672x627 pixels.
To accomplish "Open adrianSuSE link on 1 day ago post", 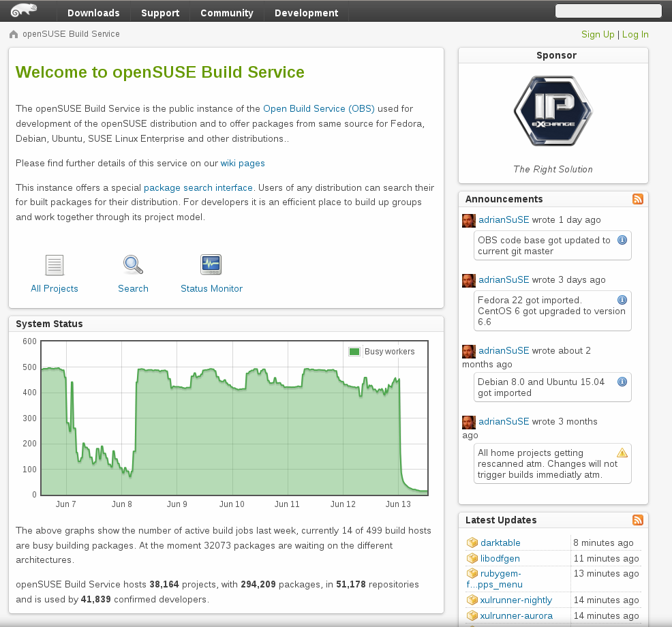I will 504,219.
